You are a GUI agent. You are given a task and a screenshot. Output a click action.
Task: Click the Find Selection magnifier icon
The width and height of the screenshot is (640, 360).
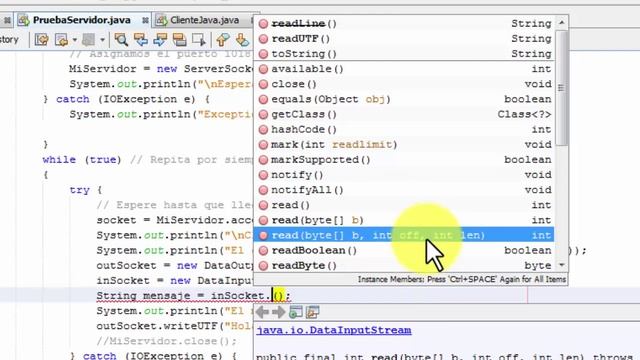point(121,40)
